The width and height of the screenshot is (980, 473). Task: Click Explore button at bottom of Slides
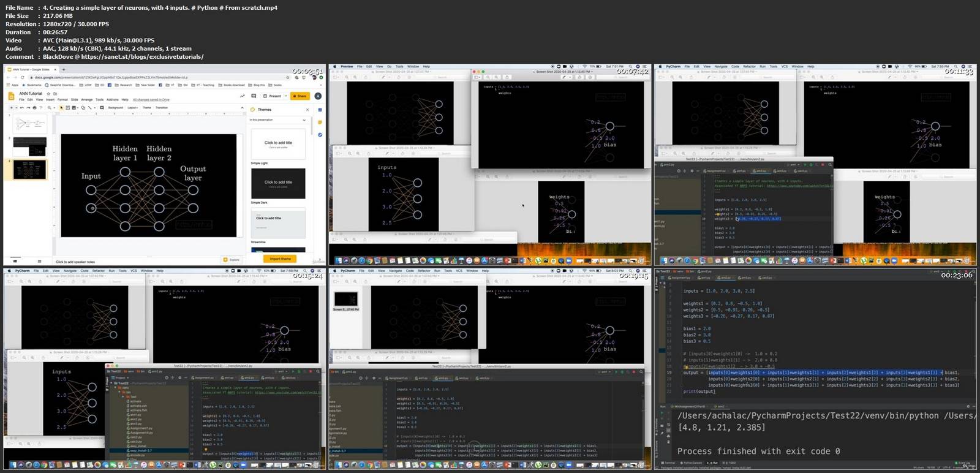[231, 260]
